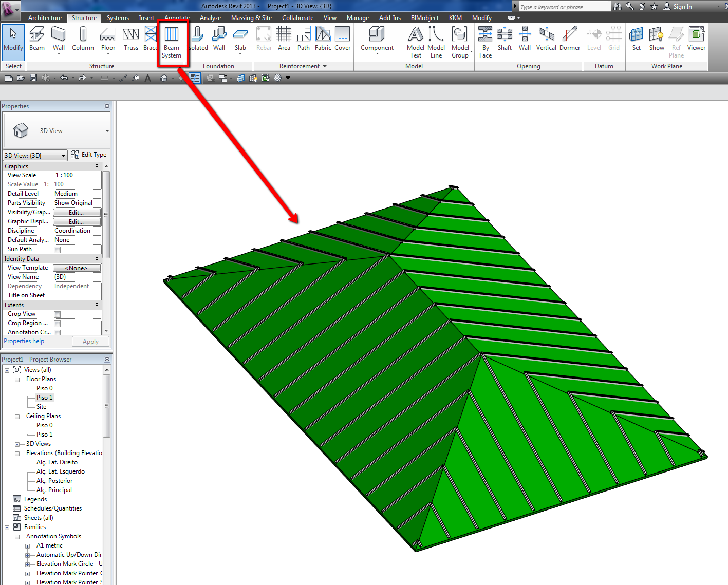
Task: Open the Work Plane Viewer
Action: (x=696, y=39)
